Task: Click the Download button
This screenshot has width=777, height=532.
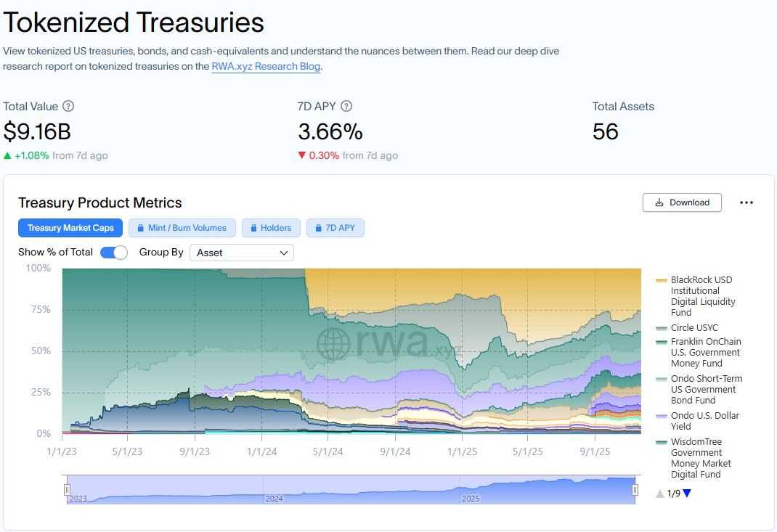Action: point(681,202)
